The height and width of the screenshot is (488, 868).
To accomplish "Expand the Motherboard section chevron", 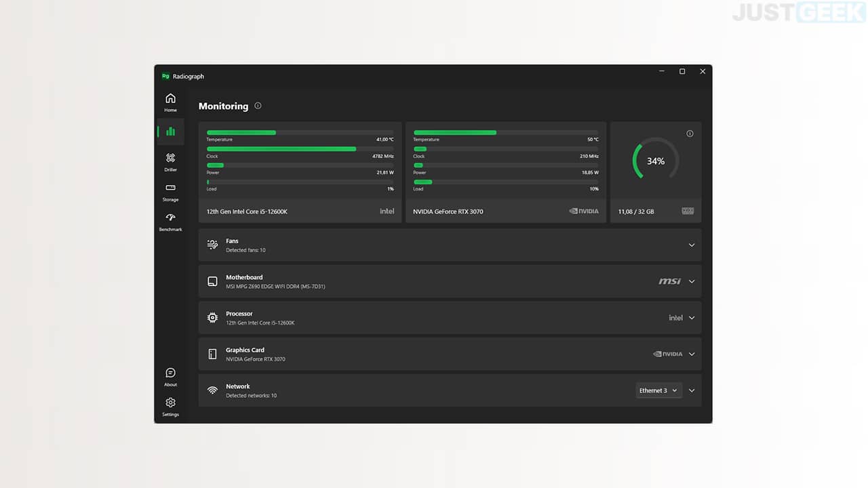I will [692, 281].
